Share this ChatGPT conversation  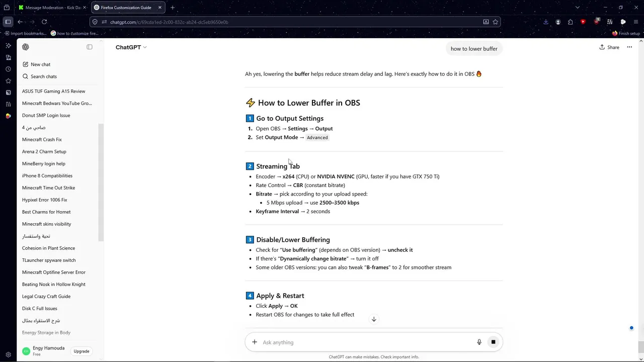(609, 47)
